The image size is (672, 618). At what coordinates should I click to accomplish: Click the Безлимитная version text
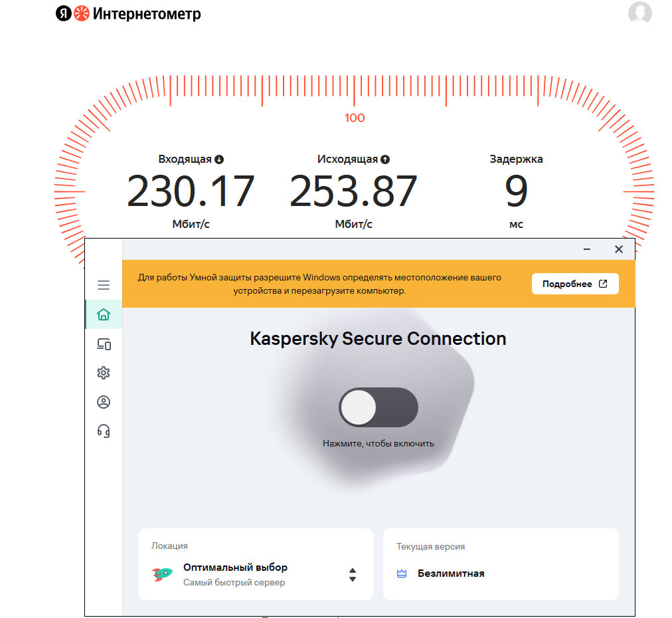451,573
